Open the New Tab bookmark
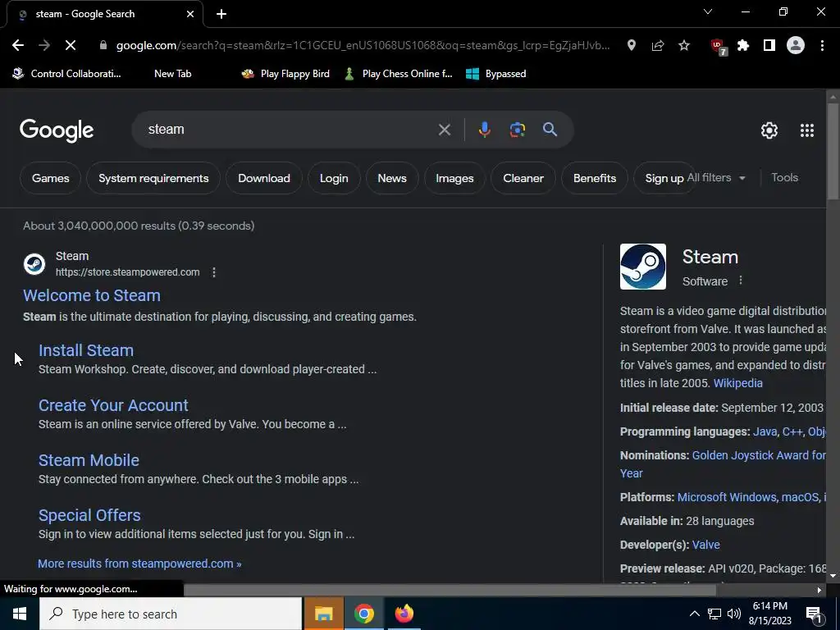The image size is (840, 630). 172,74
